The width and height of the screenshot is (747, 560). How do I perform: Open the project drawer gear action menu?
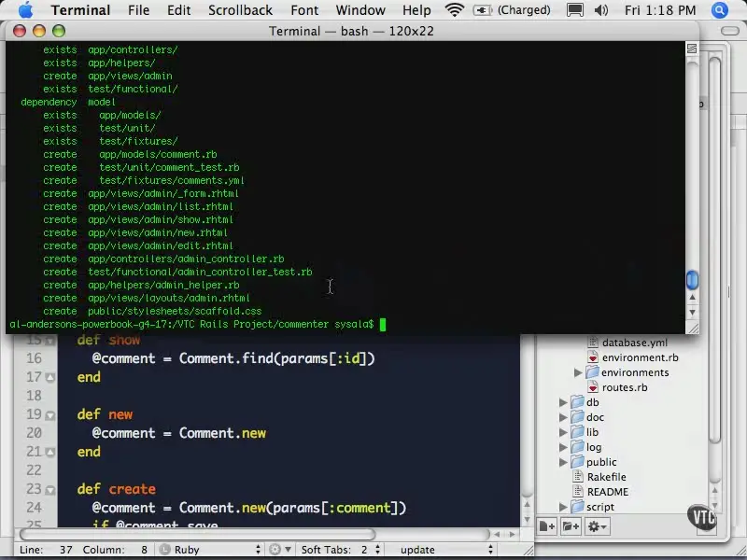coord(597,526)
